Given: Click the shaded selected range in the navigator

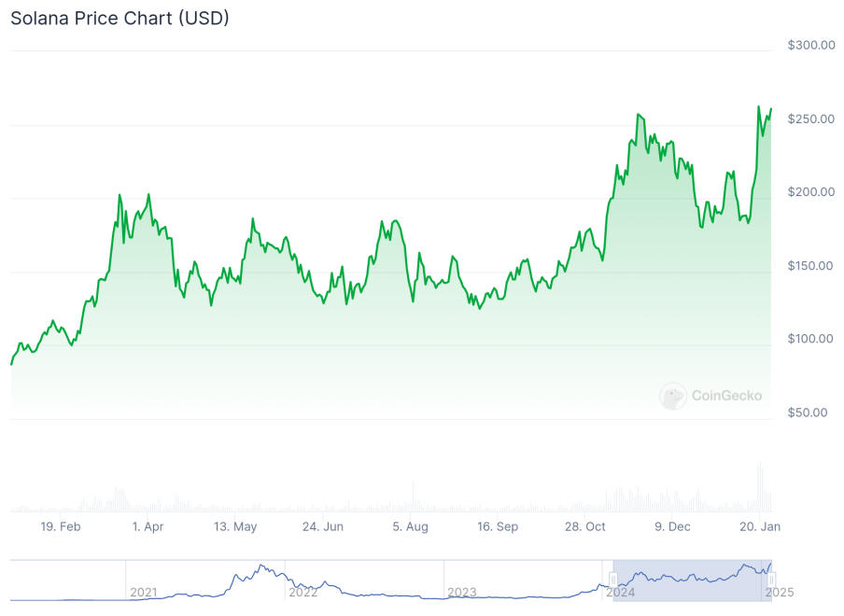Looking at the screenshot, I should (693, 580).
